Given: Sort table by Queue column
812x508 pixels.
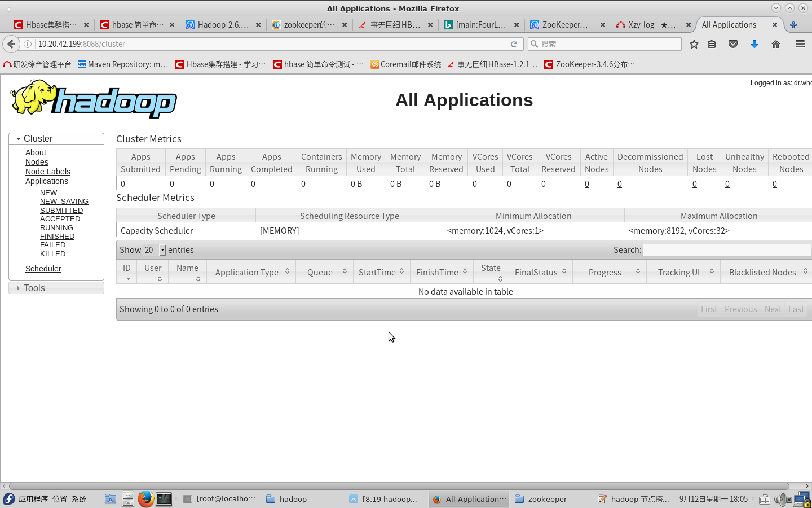Looking at the screenshot, I should 325,272.
